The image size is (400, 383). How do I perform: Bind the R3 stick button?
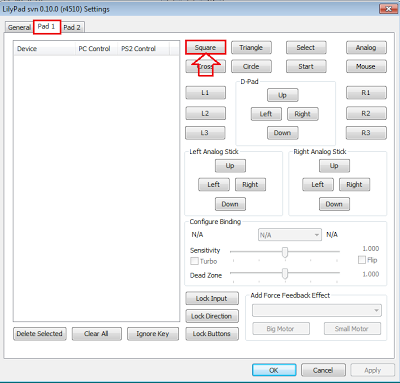(366, 133)
